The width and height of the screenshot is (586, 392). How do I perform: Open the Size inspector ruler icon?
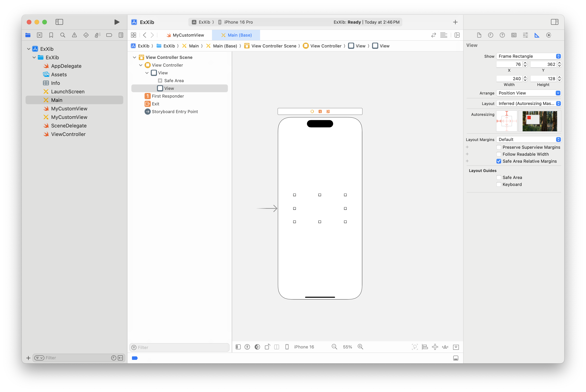tap(537, 35)
